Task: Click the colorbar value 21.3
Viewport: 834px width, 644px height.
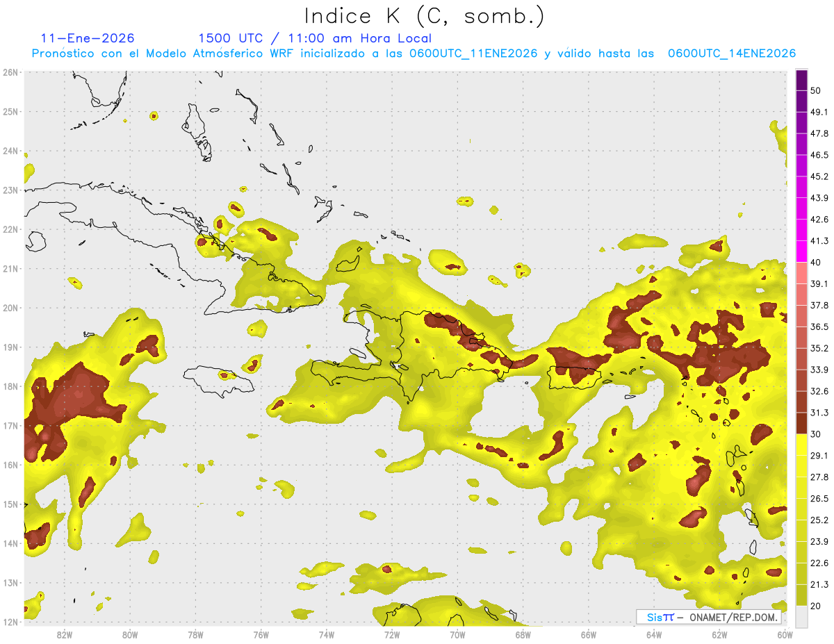Action: point(819,584)
